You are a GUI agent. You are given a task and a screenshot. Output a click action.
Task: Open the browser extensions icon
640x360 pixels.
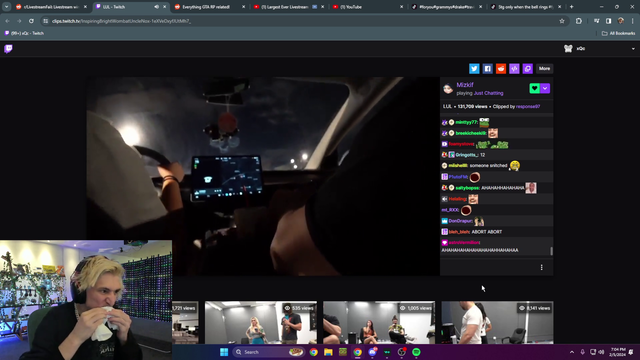(579, 21)
